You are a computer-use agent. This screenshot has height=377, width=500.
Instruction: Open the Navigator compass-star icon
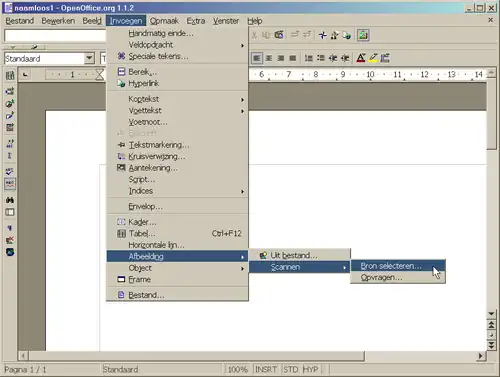(322, 35)
